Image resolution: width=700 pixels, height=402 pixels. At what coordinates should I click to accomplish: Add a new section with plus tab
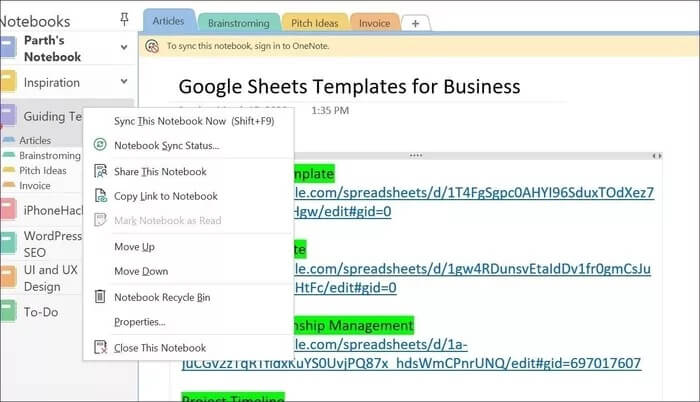(416, 23)
